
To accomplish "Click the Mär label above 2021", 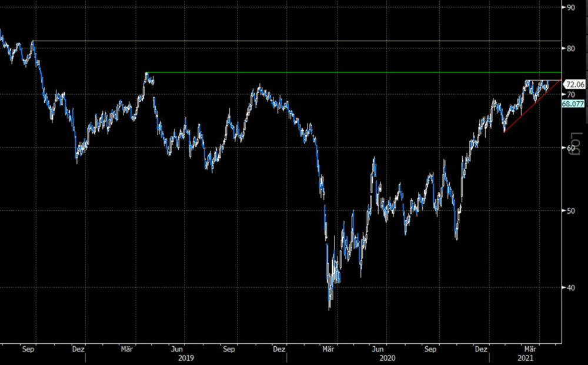I will (530, 349).
